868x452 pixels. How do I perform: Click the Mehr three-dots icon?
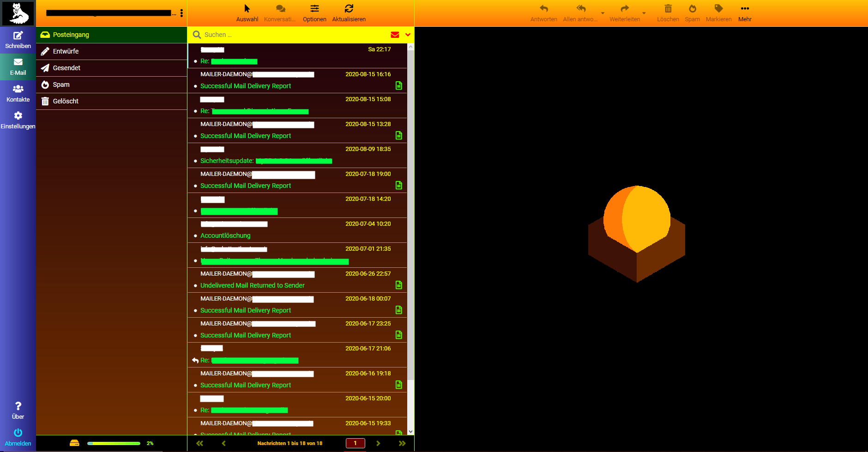click(744, 9)
